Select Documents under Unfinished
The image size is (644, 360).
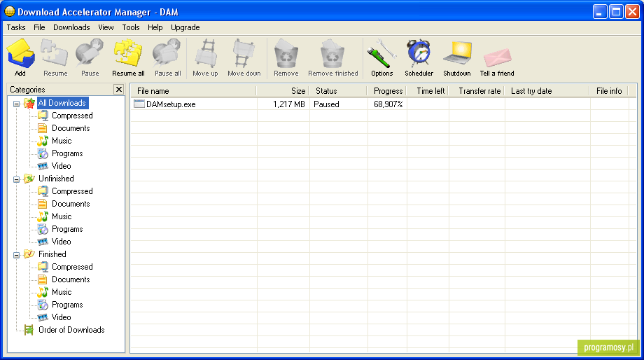click(71, 204)
